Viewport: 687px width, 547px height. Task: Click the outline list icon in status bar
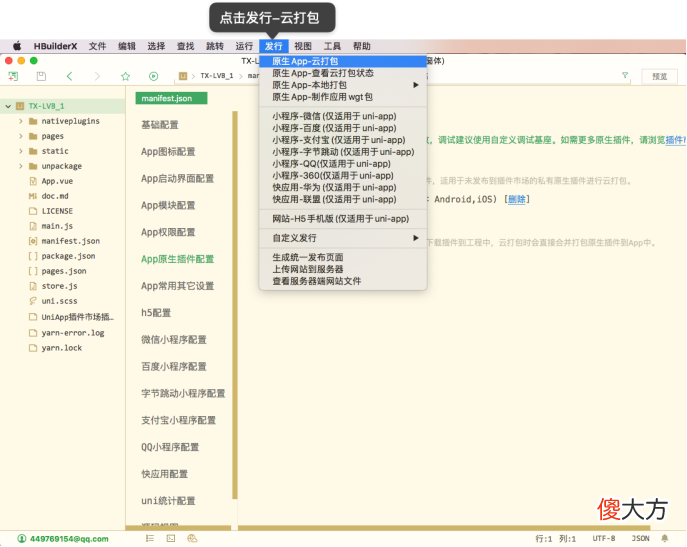click(x=150, y=538)
